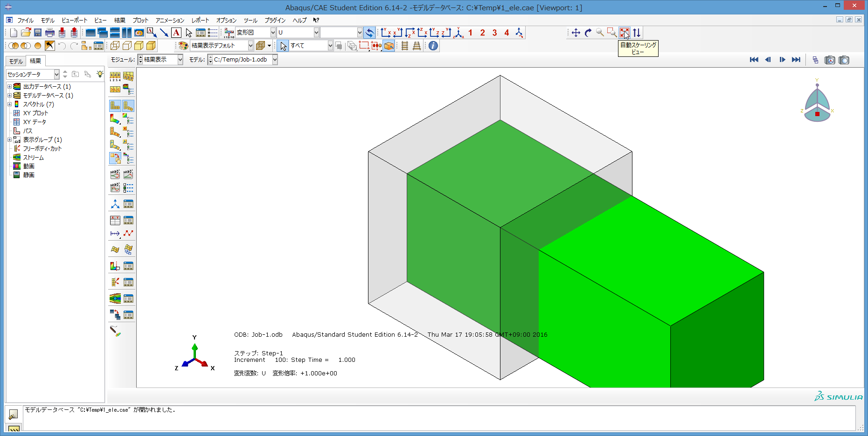This screenshot has width=868, height=436.
Task: Apply custom view number 3
Action: coord(494,33)
